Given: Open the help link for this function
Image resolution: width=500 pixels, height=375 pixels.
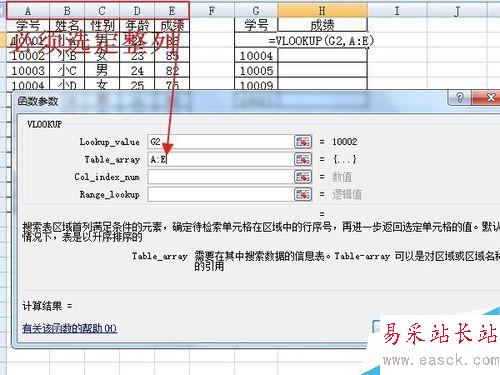Looking at the screenshot, I should tap(70, 329).
